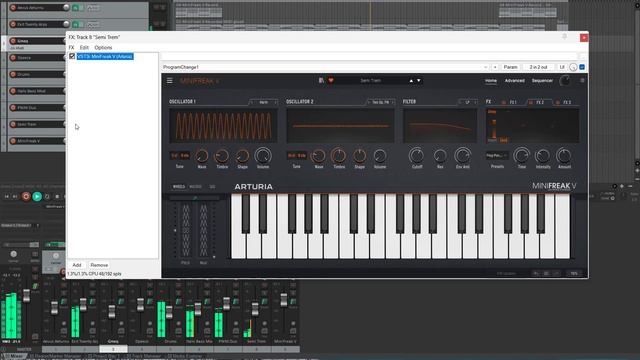The image size is (640, 360).
Task: Click Oscillator 2 Timbre knob
Action: pyautogui.click(x=339, y=156)
